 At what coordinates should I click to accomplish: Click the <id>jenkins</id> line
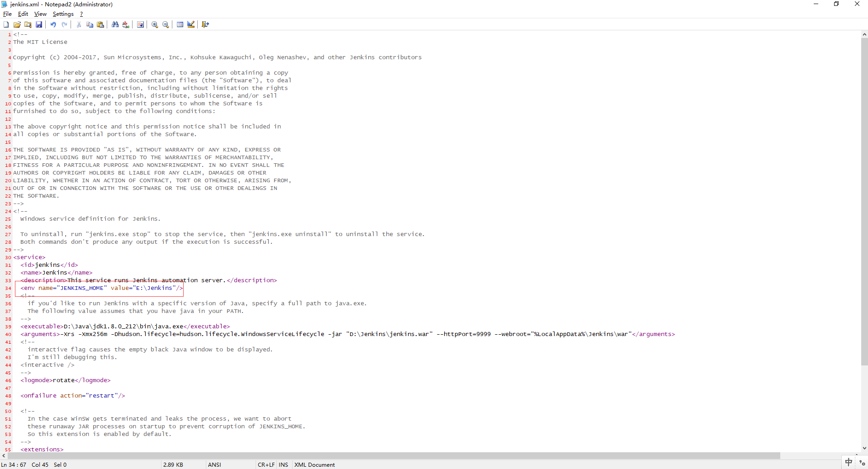pyautogui.click(x=49, y=265)
